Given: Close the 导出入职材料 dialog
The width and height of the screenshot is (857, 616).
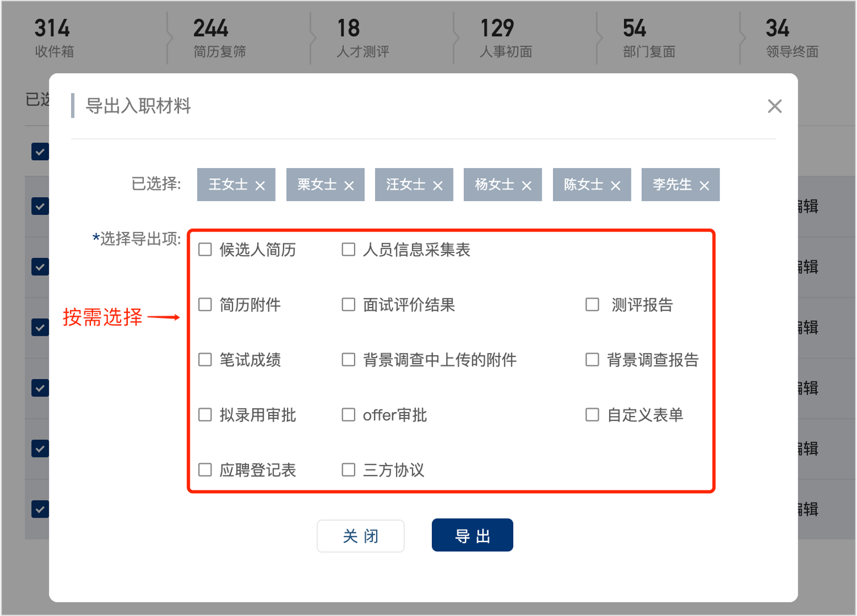Looking at the screenshot, I should (x=775, y=106).
